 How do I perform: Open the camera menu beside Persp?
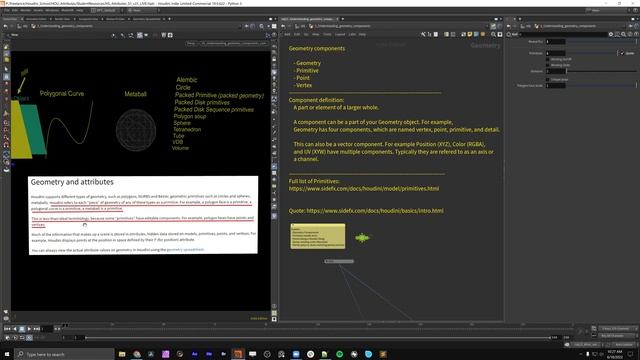[x=234, y=43]
